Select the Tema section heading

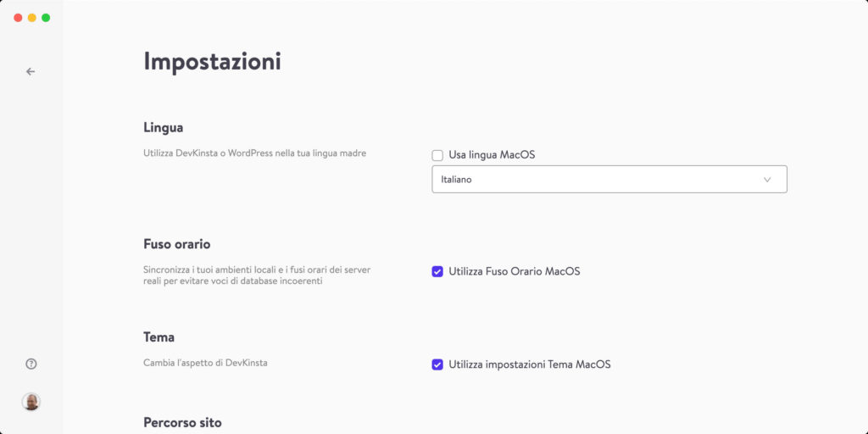159,337
